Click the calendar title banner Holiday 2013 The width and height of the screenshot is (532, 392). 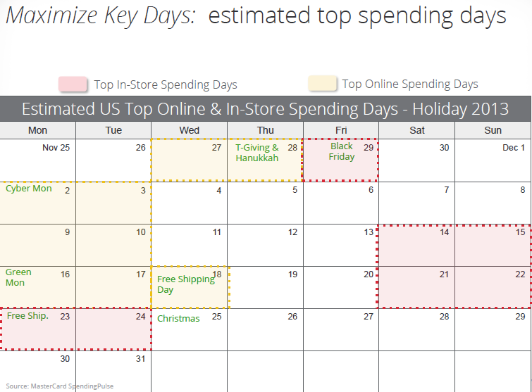[x=266, y=109]
